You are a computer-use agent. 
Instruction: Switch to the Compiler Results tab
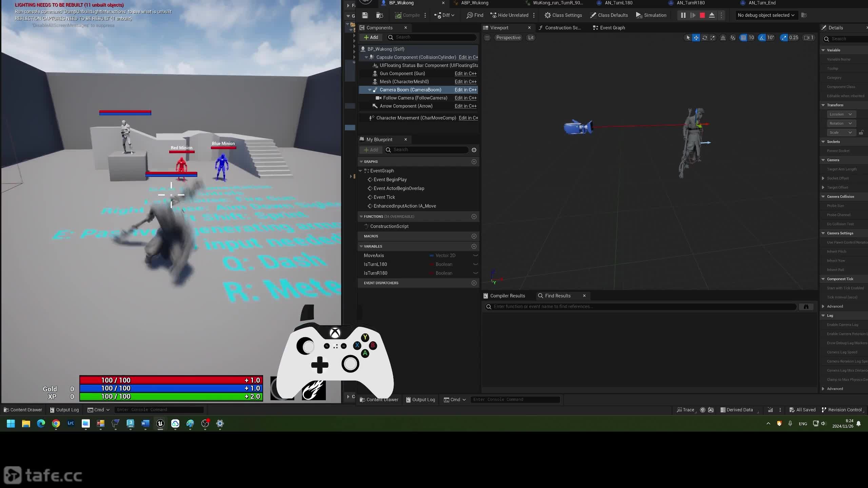click(x=504, y=296)
